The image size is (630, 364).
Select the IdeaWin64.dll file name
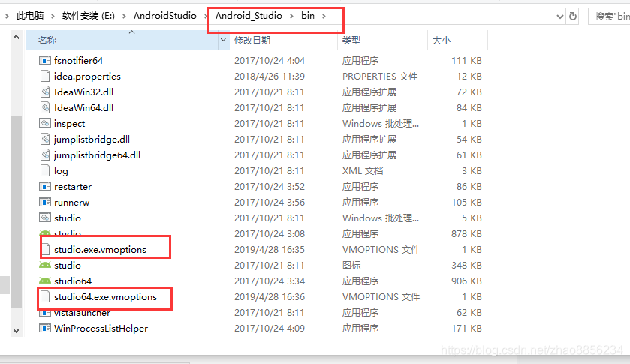(83, 107)
